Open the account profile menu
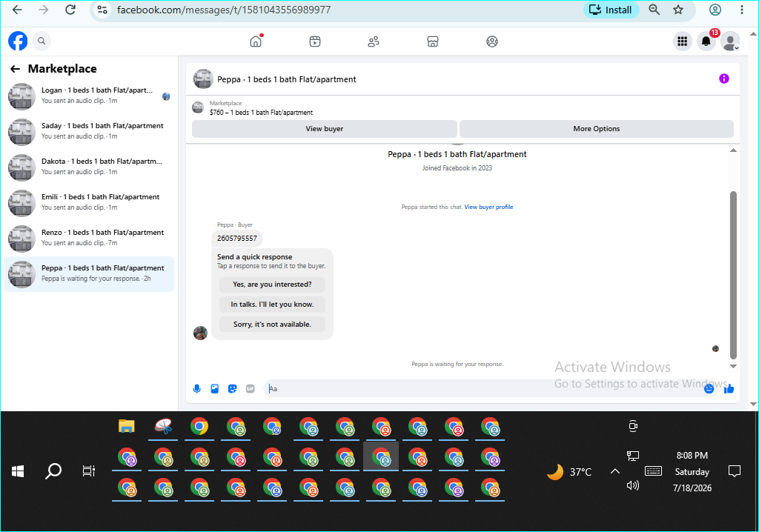Screen dimensions: 759x532 (730, 41)
